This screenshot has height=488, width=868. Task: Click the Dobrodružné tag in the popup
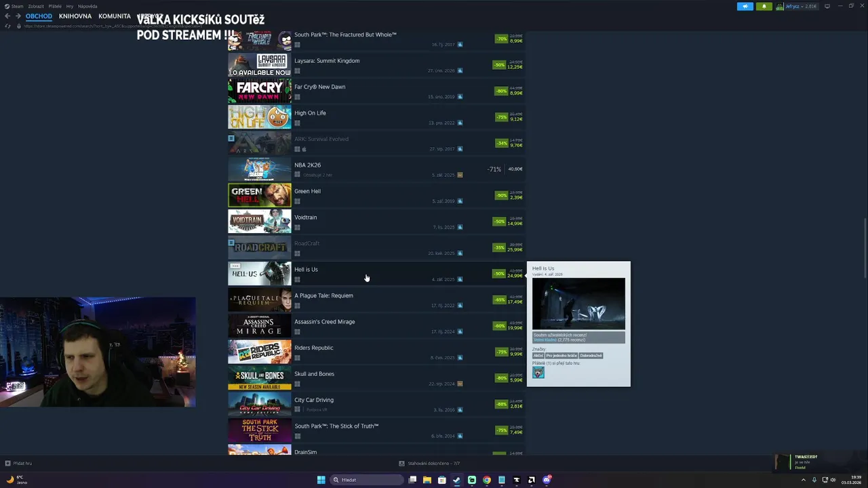click(591, 355)
